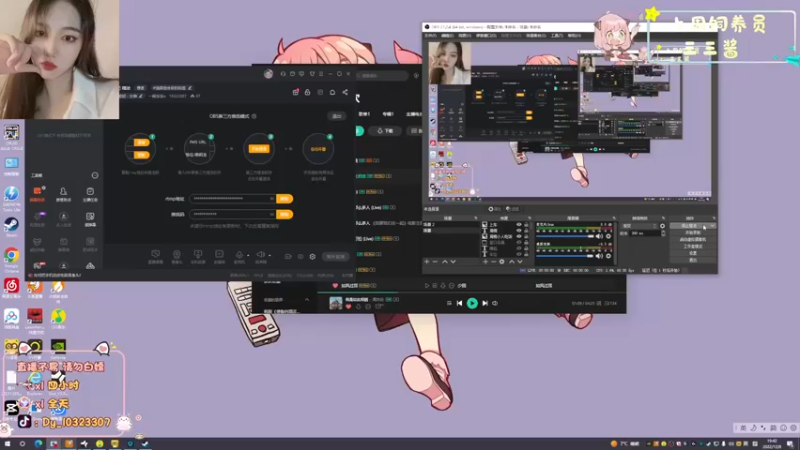Click the fourth button in OBS controls panel
Viewport: 800px width, 450px height.
point(693,246)
